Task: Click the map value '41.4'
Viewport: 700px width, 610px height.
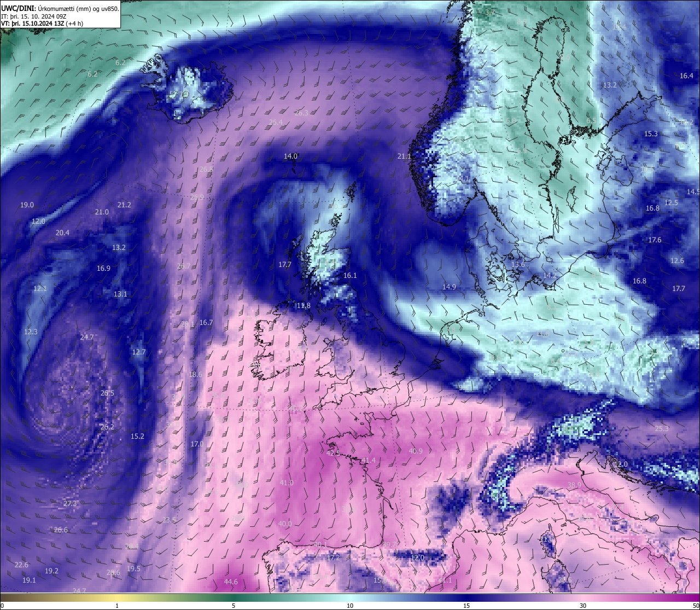Action: tap(369, 460)
